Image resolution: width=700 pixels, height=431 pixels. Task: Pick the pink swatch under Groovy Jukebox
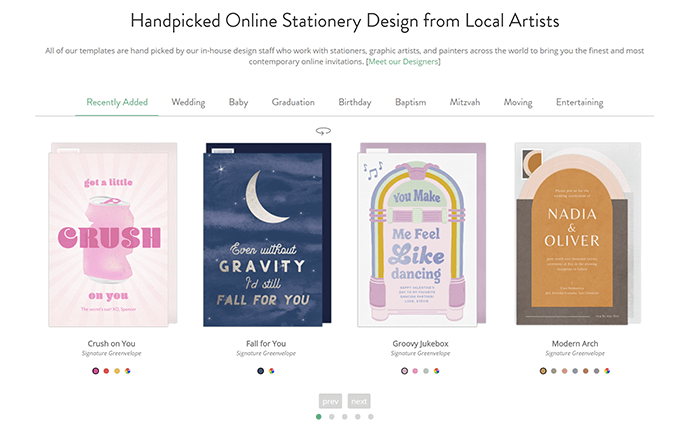tap(414, 371)
